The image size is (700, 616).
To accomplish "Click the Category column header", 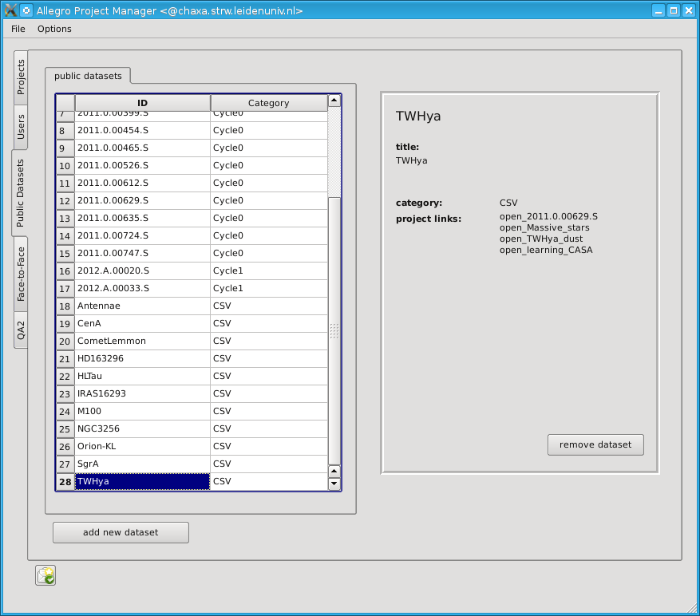I will pos(268,103).
